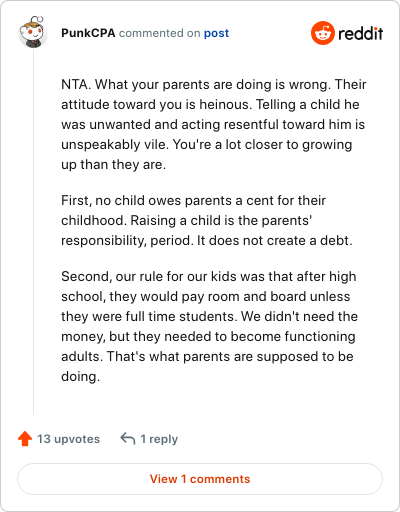Click the "13 upvotes" count
Image resolution: width=400 pixels, height=512 pixels.
[68, 439]
